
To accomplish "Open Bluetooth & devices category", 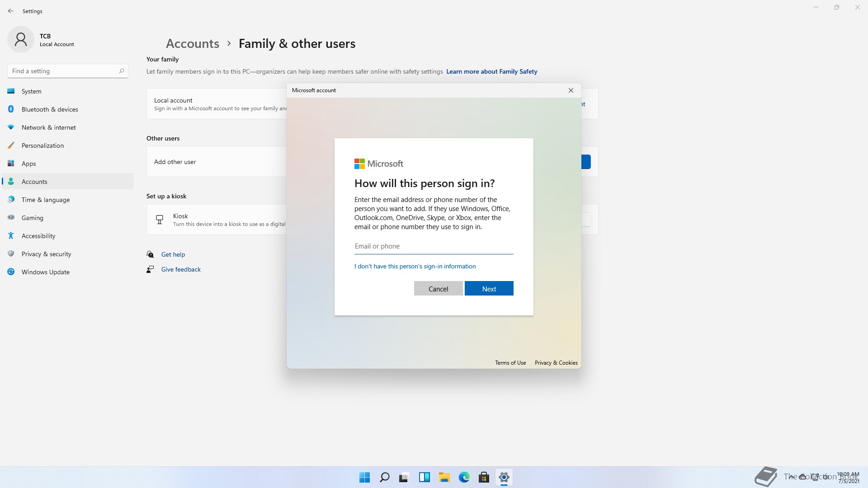I will tap(68, 109).
